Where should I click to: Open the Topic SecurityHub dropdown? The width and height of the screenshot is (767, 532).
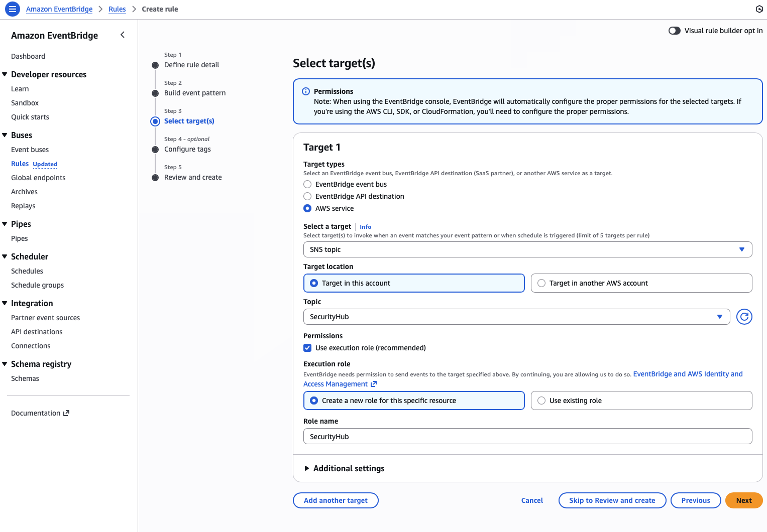(x=516, y=317)
